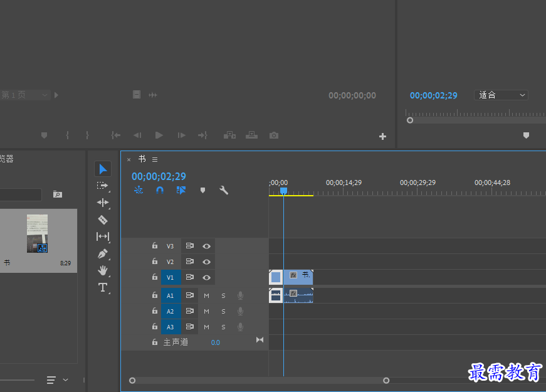
Task: Target track A3 header
Action: [171, 327]
